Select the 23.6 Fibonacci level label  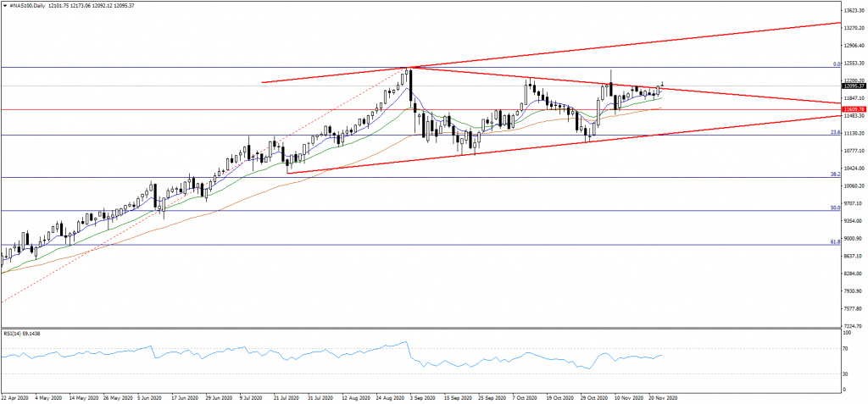[835, 132]
